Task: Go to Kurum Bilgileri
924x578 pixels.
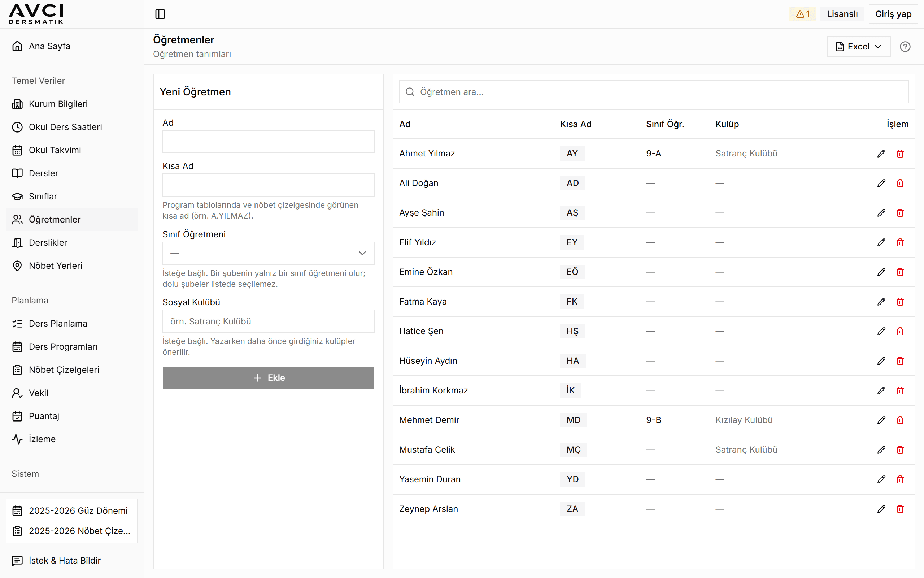Action: (72, 104)
